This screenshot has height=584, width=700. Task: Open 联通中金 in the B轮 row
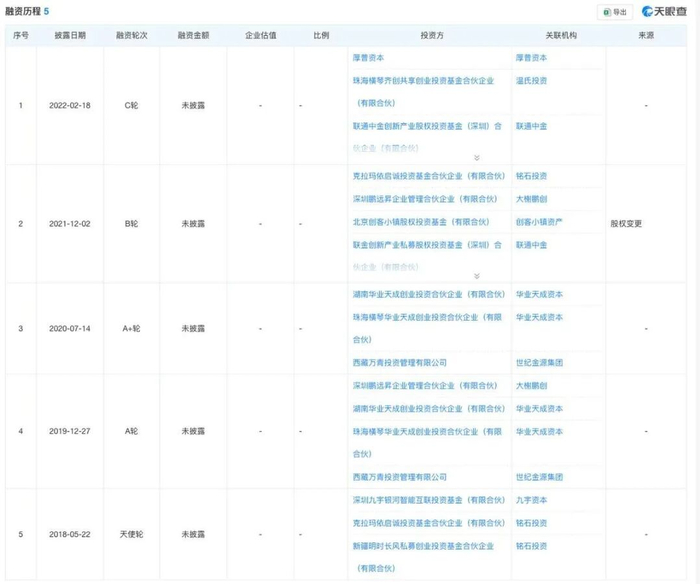[531, 245]
